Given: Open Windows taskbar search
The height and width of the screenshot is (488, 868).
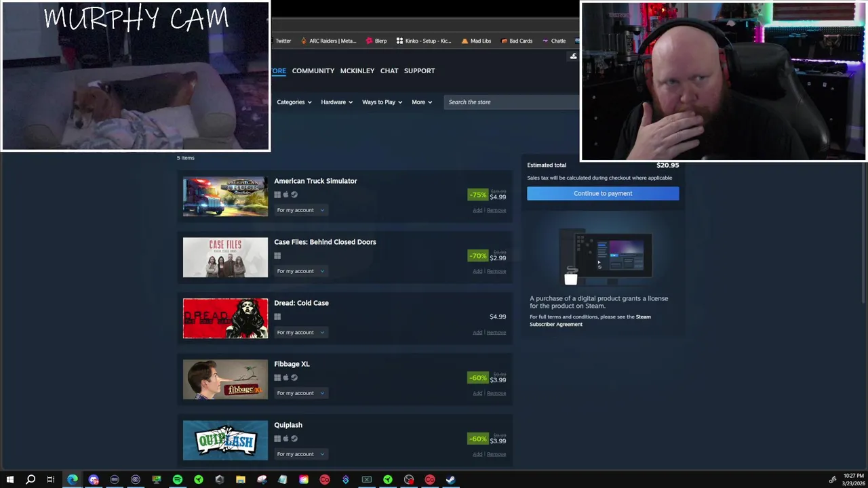Looking at the screenshot, I should tap(31, 480).
